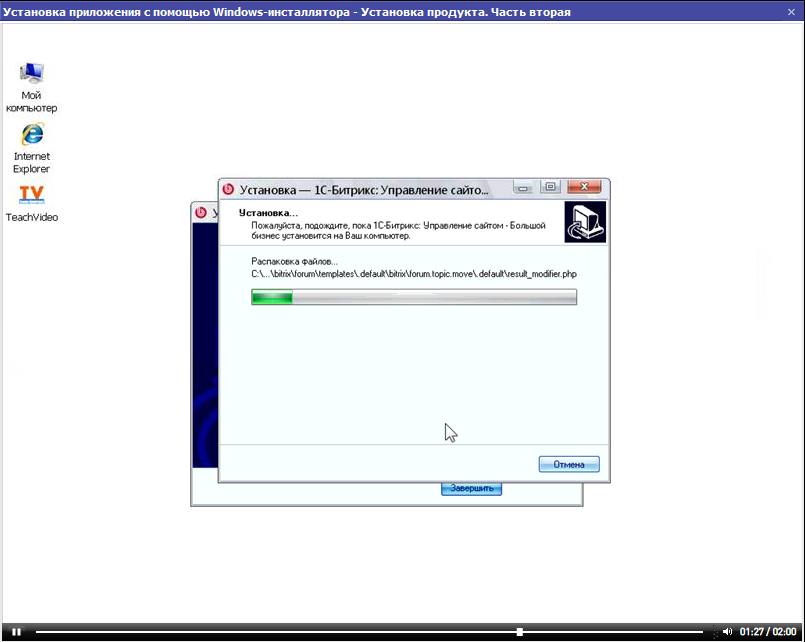Launch the Internet Explorer desktop icon
The image size is (805, 642).
(x=31, y=148)
